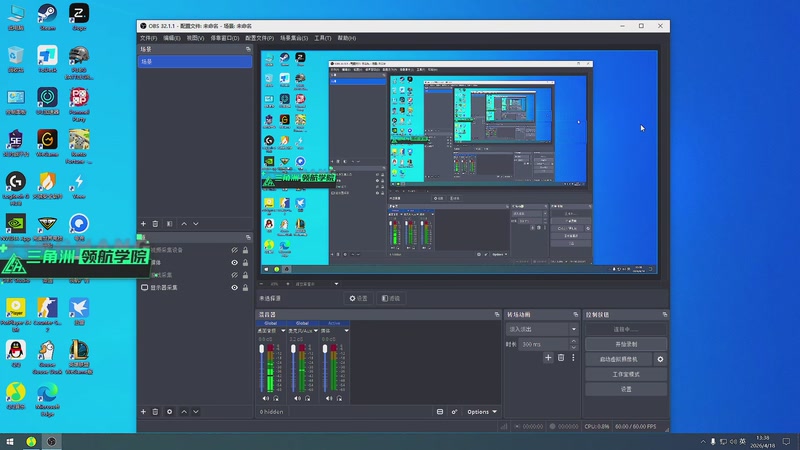Image resolution: width=800 pixels, height=450 pixels.
Task: Toggle lock on third source row
Action: click(245, 275)
